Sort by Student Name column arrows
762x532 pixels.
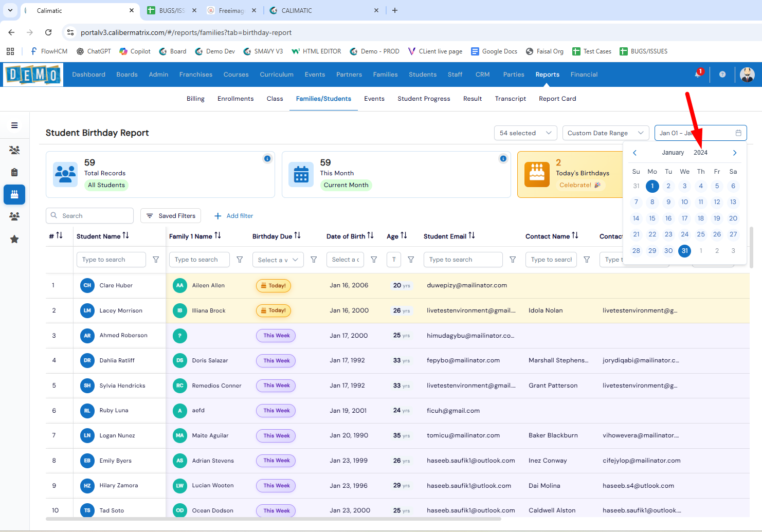(126, 235)
